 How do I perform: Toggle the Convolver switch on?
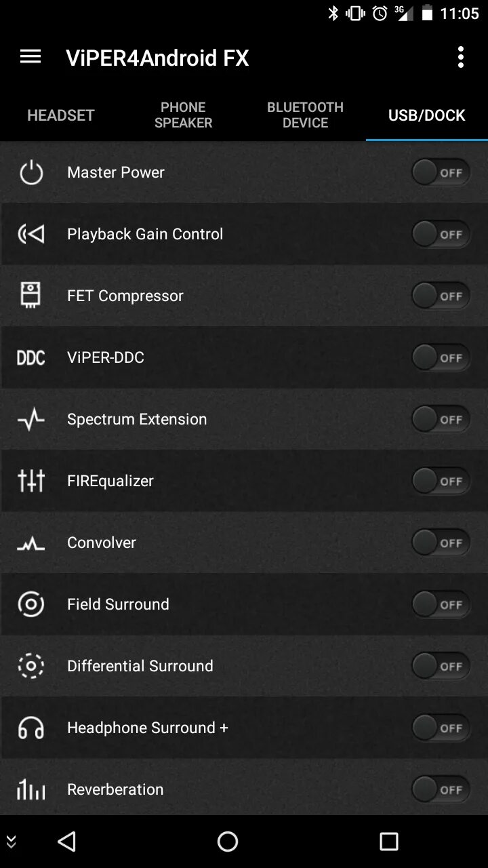pyautogui.click(x=441, y=542)
